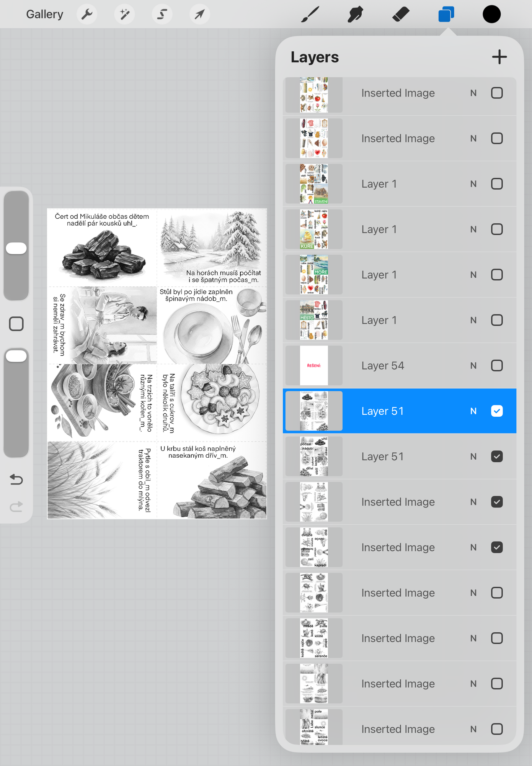Close the Layers panel via layers icon
Image resolution: width=532 pixels, height=766 pixels.
[x=446, y=15]
